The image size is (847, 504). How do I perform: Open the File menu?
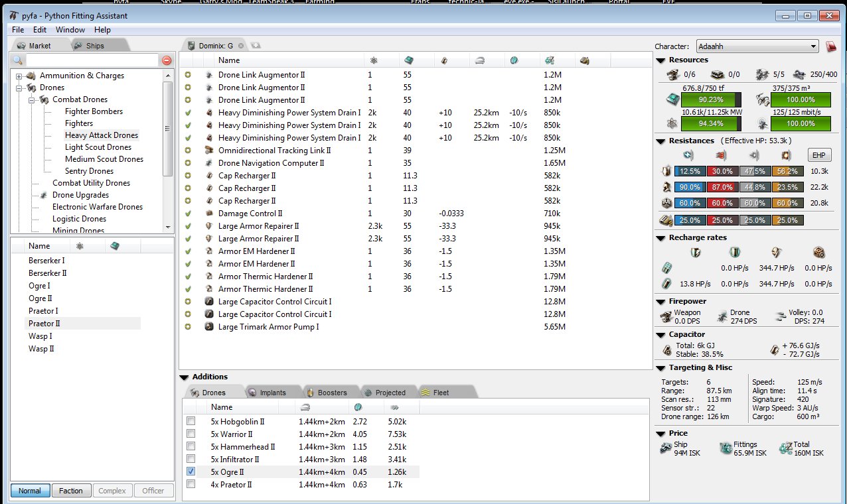click(x=18, y=29)
